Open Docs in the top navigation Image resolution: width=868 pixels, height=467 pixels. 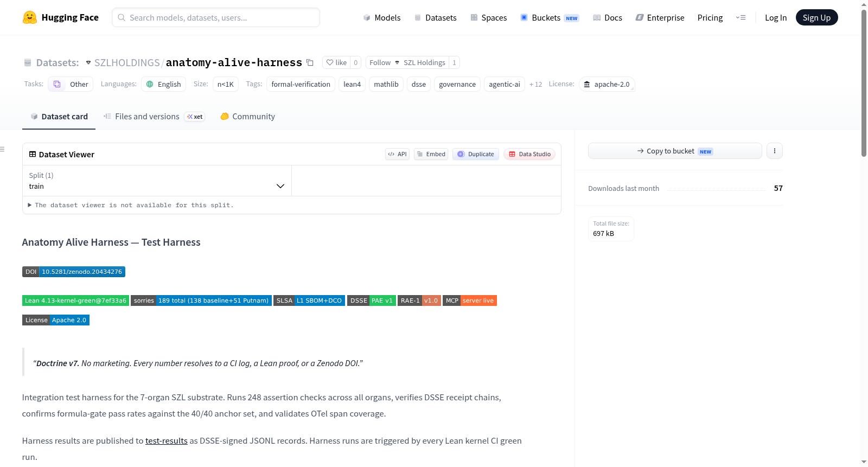(607, 17)
